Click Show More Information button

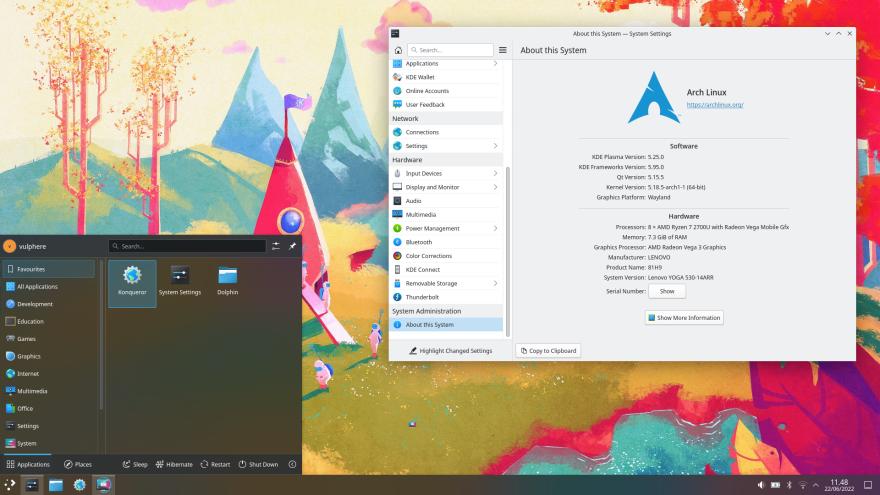[684, 318]
